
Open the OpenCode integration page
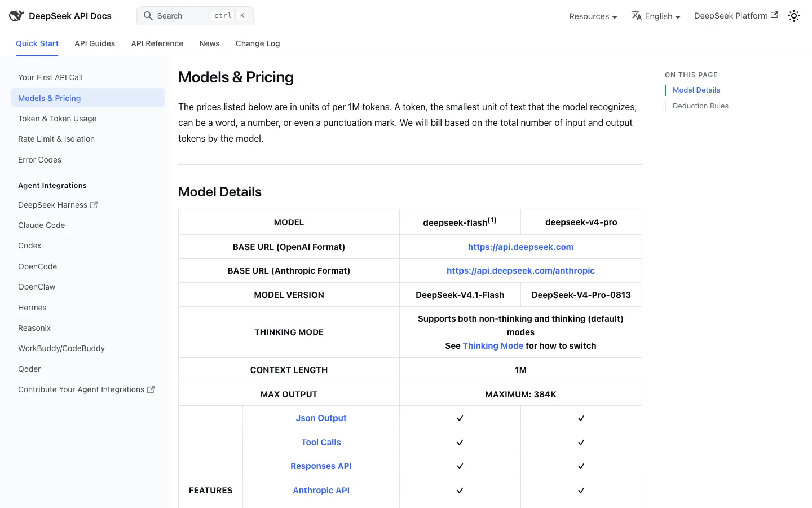(88, 266)
